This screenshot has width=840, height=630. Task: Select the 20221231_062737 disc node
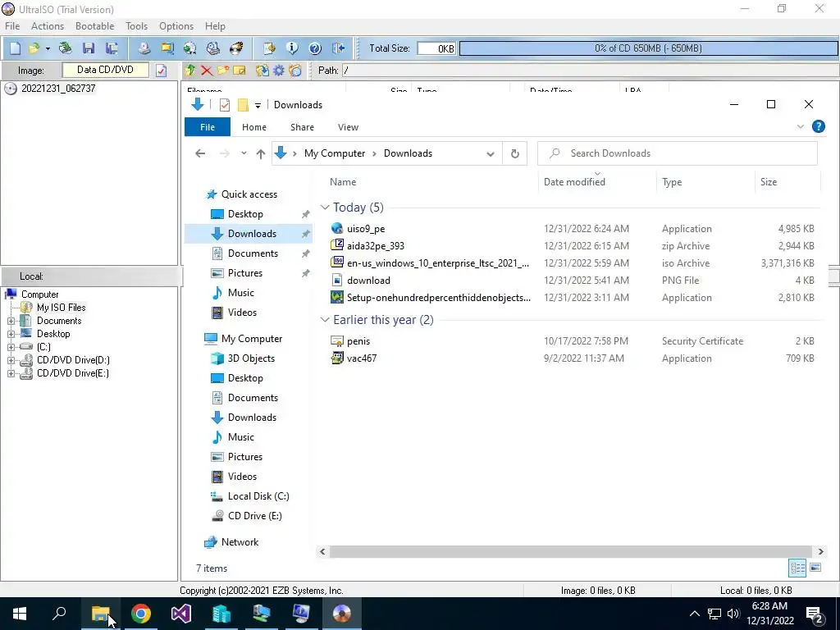coord(58,89)
